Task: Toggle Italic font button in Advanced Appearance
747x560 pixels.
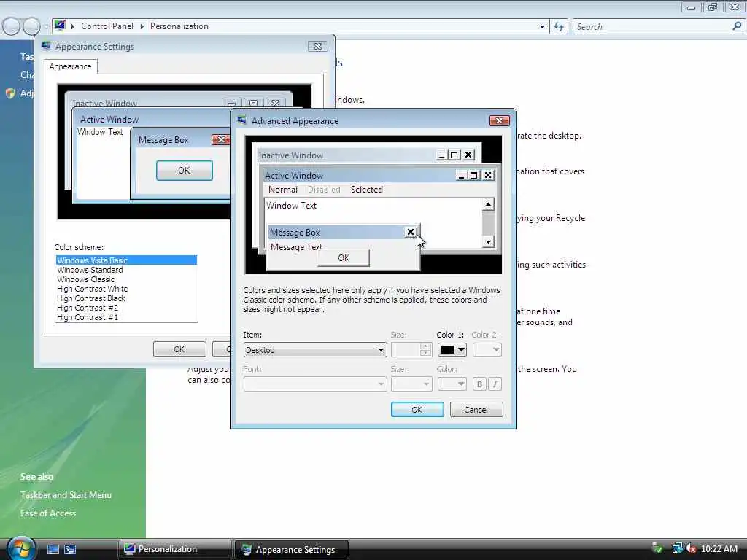Action: click(x=495, y=384)
